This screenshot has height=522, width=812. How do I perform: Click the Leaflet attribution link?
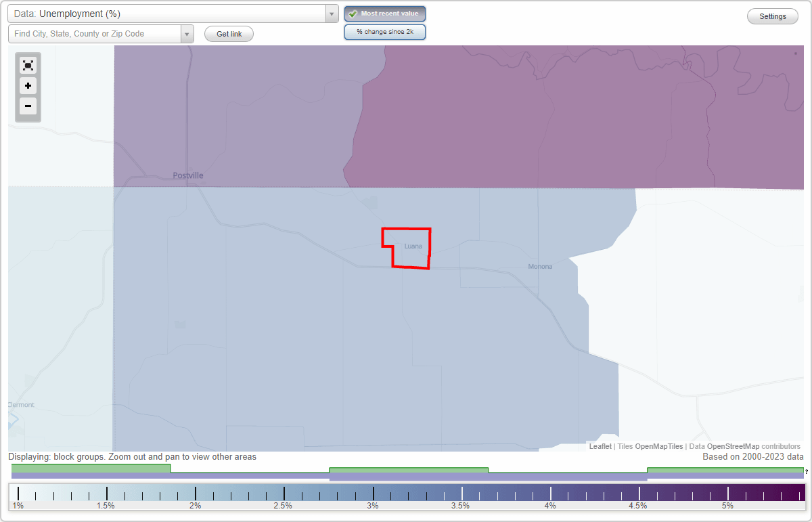(x=600, y=446)
